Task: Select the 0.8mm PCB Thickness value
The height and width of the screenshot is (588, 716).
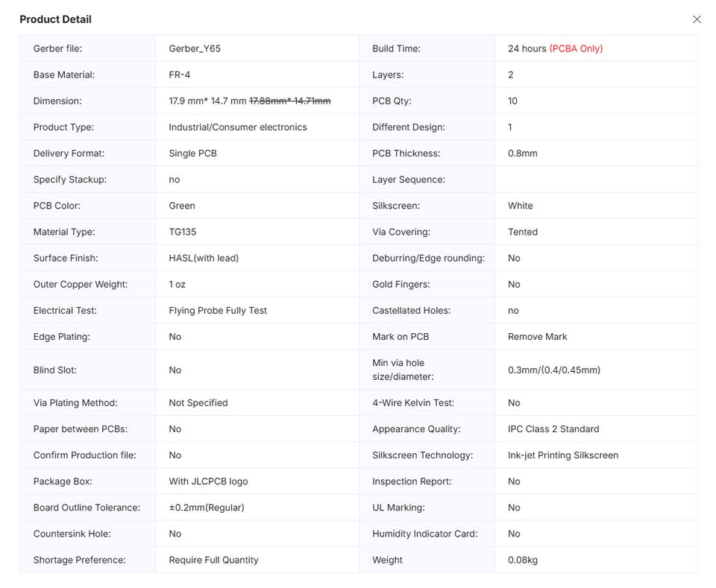Action: click(522, 154)
